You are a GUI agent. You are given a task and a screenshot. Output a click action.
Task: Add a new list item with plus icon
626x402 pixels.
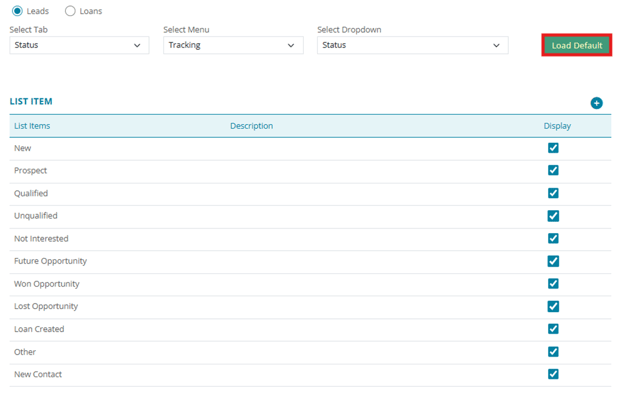point(596,103)
